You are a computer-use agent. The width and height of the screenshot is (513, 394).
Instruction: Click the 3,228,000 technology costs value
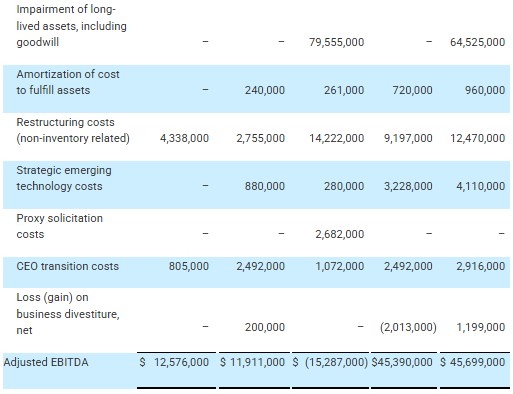pos(408,186)
